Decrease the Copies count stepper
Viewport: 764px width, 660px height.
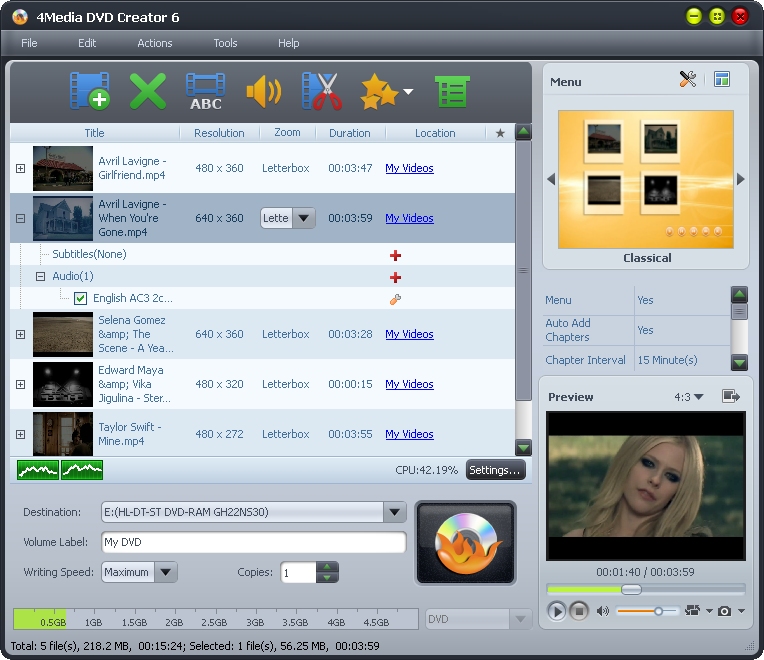click(x=327, y=578)
